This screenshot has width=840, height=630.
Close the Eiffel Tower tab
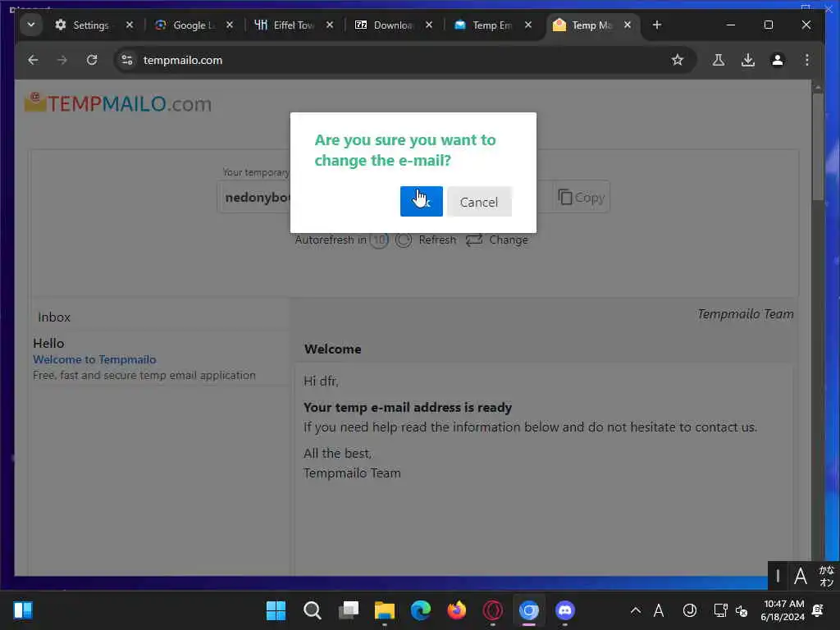click(330, 25)
